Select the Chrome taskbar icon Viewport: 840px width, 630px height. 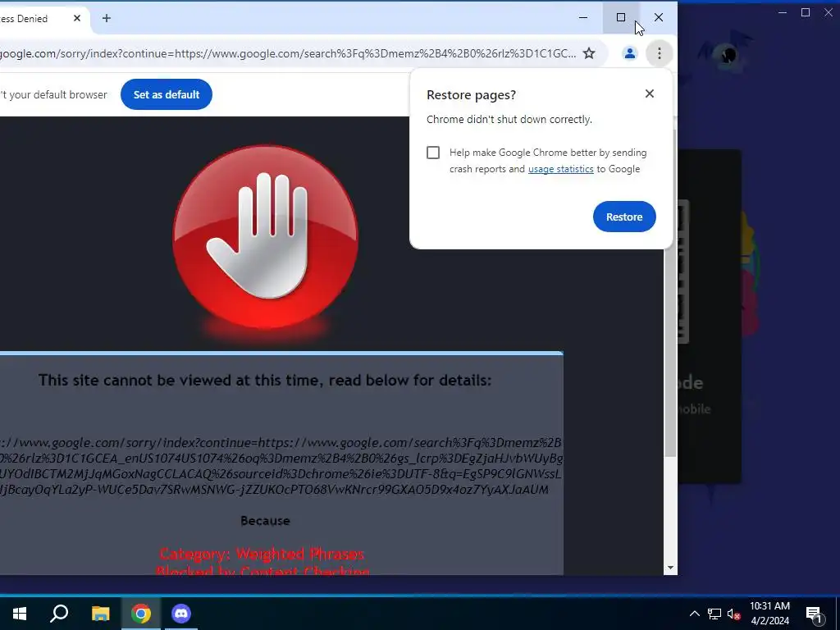[141, 613]
